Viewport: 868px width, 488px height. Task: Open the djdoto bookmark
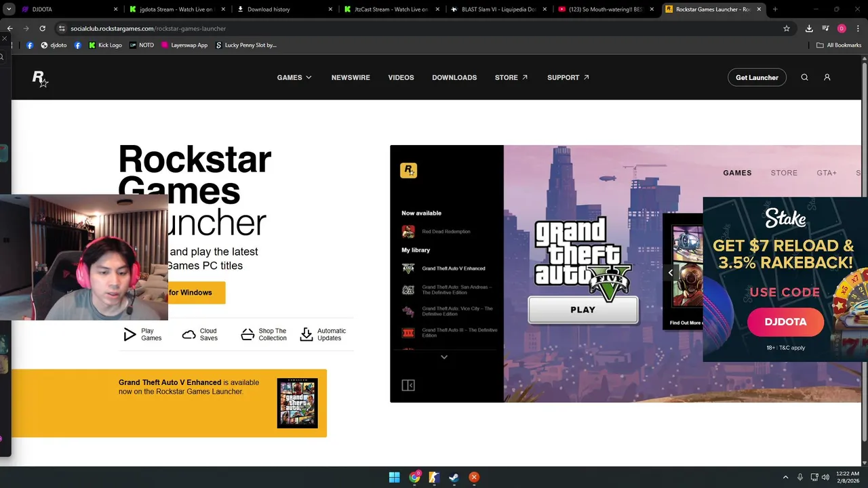click(x=54, y=45)
